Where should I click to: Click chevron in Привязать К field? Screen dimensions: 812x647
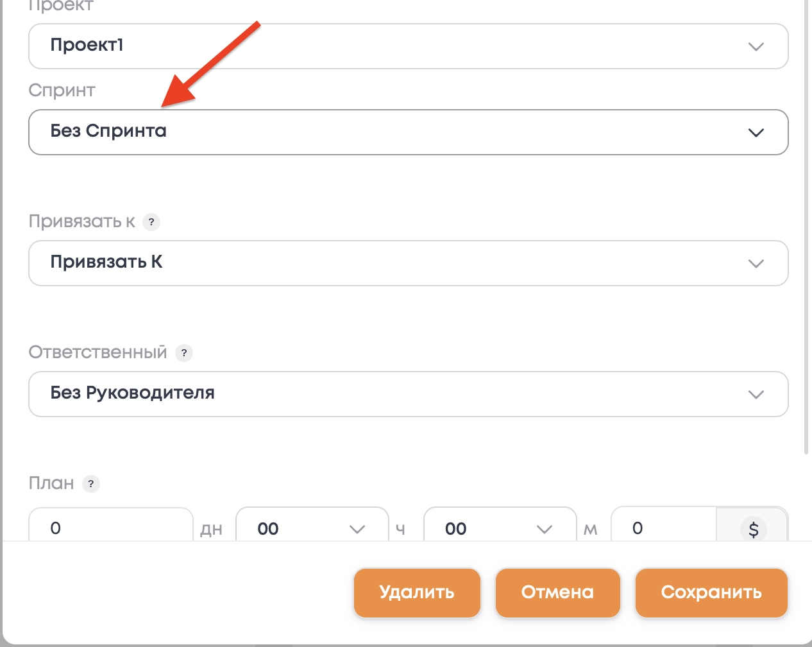pos(756,264)
